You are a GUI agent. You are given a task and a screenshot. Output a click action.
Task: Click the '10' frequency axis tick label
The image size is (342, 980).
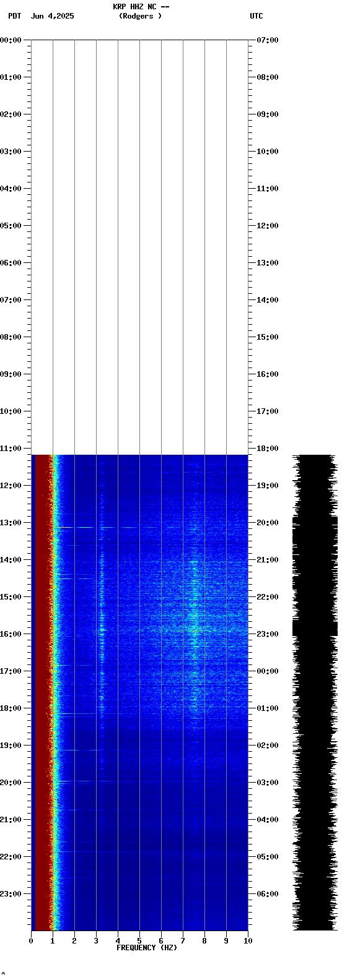tap(248, 941)
